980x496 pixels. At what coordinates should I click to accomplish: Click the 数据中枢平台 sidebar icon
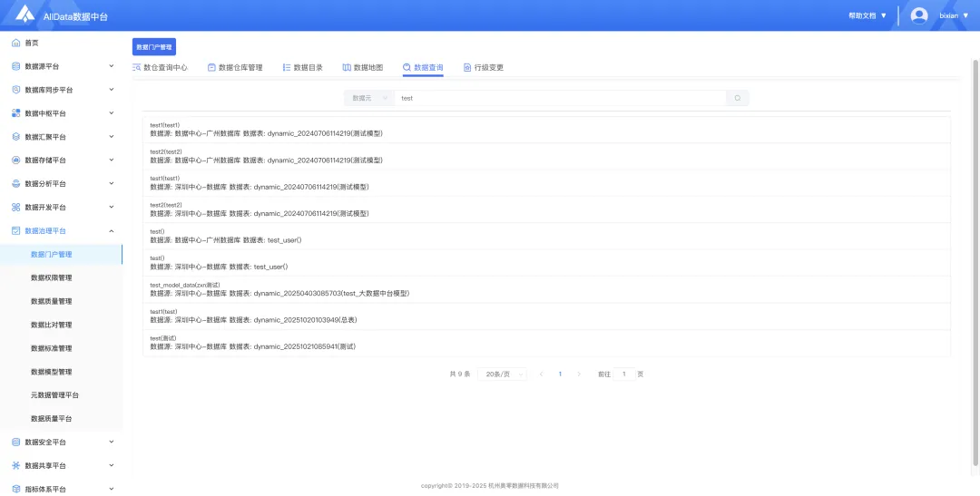point(16,113)
